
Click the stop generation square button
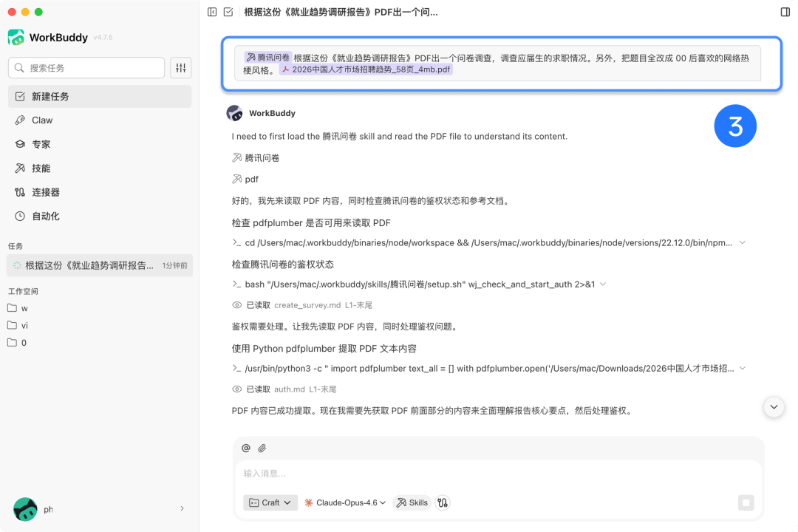(x=746, y=502)
